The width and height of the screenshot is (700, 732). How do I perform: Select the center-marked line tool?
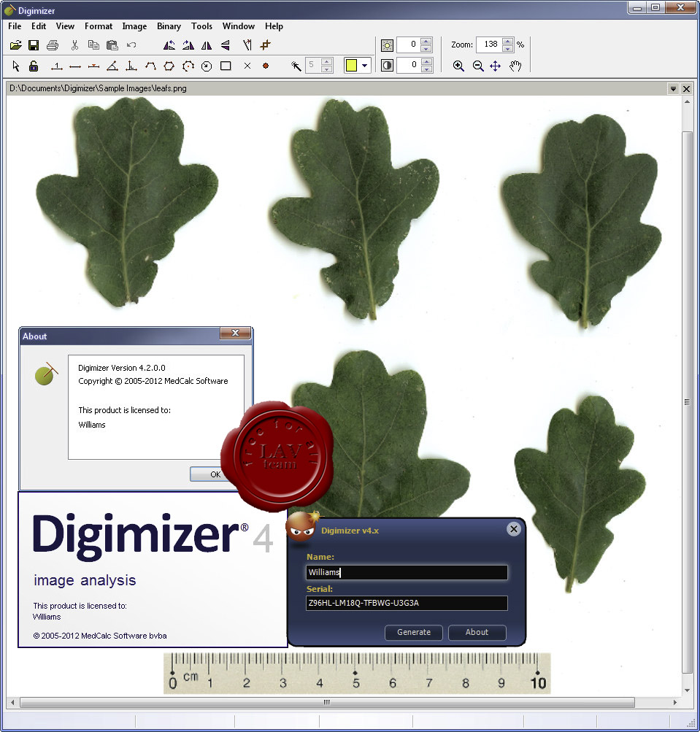point(94,66)
